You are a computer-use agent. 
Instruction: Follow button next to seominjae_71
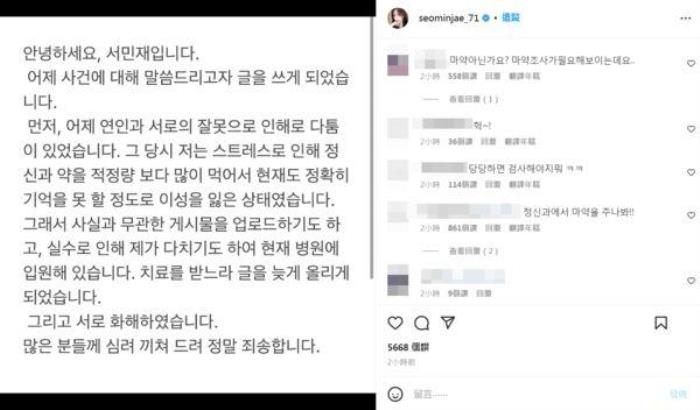[511, 17]
